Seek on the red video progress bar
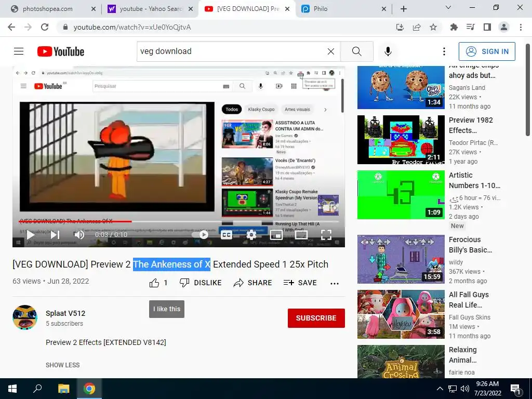 tap(75, 221)
